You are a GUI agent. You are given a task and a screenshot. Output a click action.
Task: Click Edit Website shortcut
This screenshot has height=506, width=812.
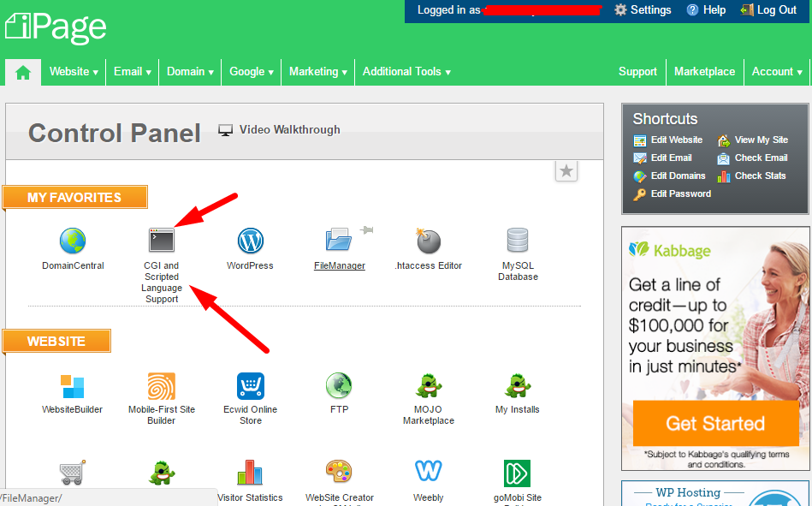click(x=668, y=140)
